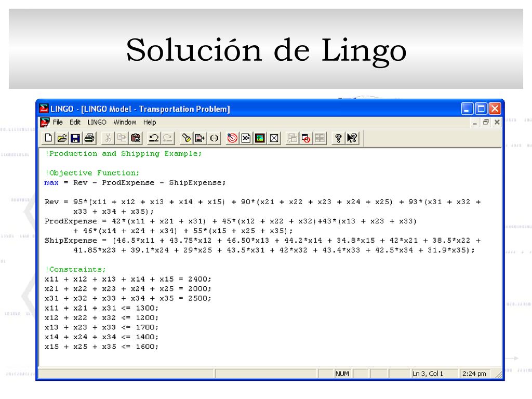Maximize the LINGO application window
Viewport: 532px width, 399px height.
[481, 109]
